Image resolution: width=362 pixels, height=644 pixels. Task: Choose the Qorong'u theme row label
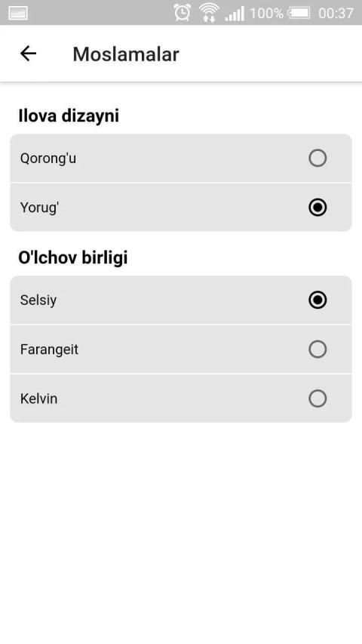point(48,158)
